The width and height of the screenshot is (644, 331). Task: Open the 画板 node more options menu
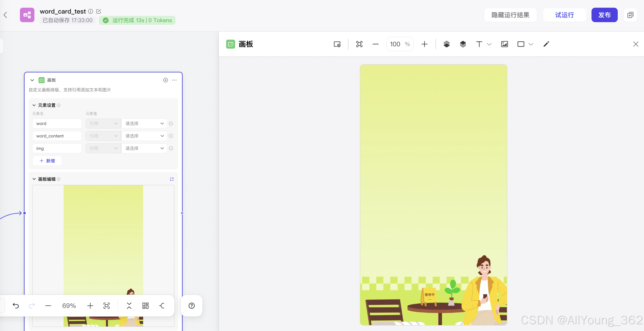[174, 80]
